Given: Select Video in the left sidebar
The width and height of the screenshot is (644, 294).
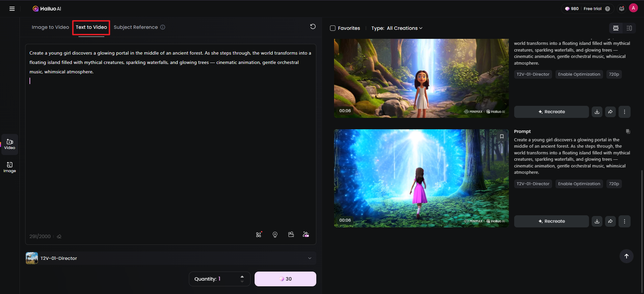Looking at the screenshot, I should pyautogui.click(x=10, y=144).
